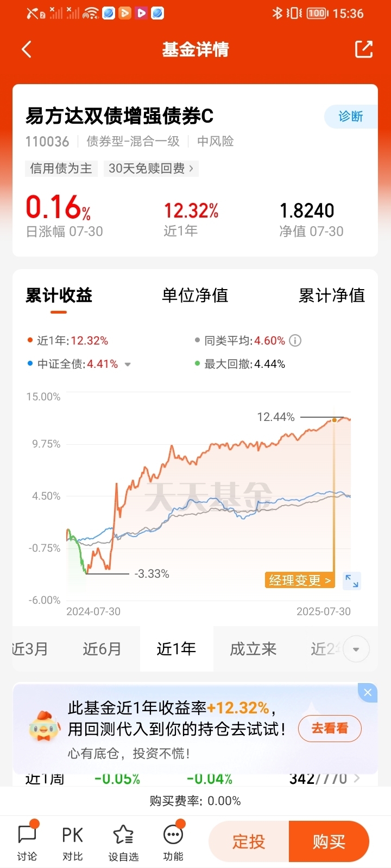Tap the 经理变更 marker on chart

click(300, 580)
